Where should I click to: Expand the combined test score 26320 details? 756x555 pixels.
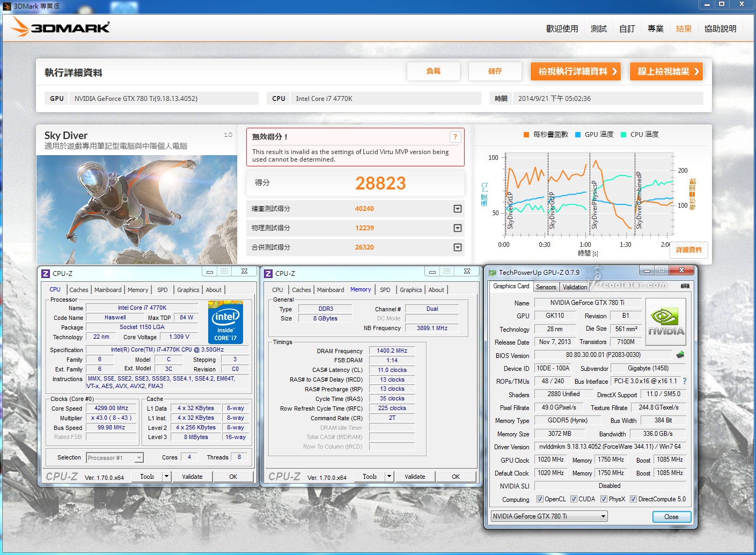(458, 247)
